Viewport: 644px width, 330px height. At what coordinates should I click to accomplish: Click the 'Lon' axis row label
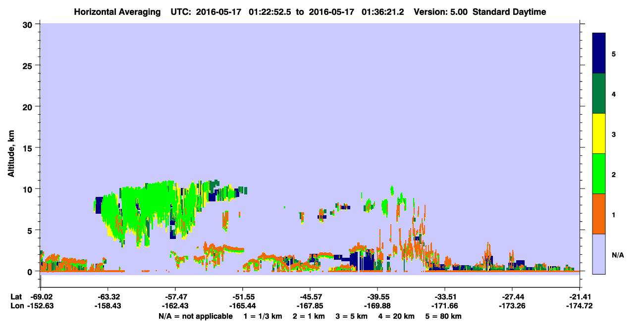point(16,306)
